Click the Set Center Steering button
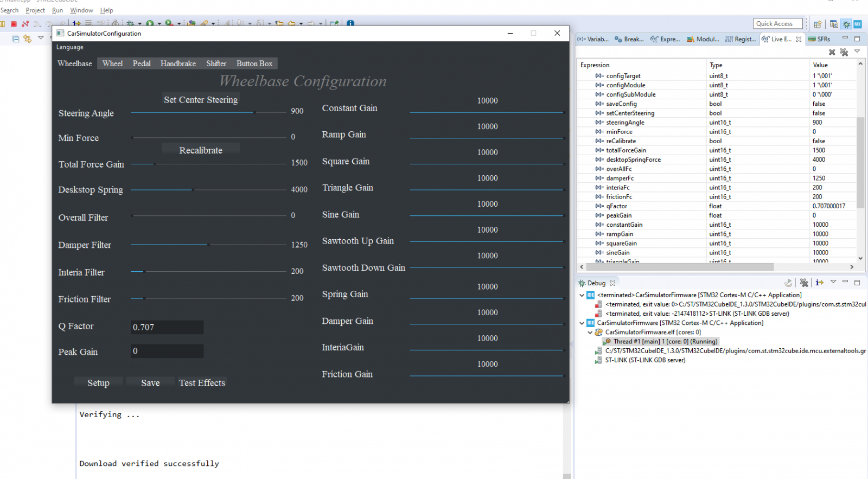 pos(201,100)
